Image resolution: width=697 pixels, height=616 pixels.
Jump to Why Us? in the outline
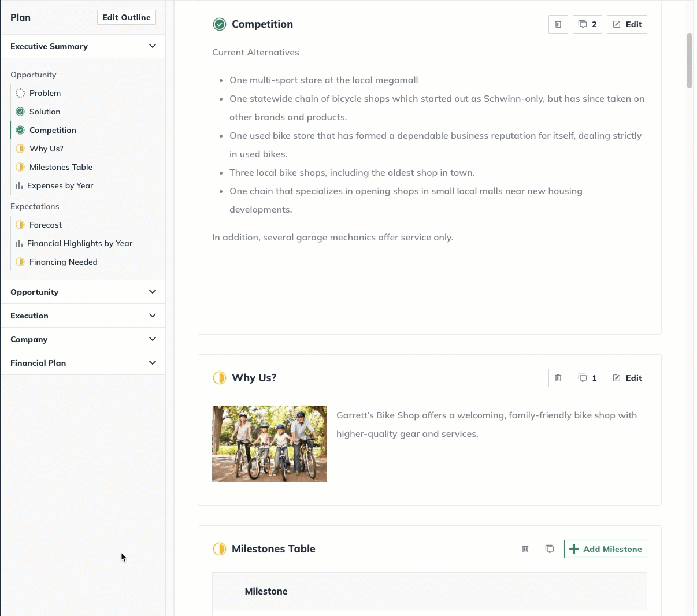pyautogui.click(x=46, y=149)
